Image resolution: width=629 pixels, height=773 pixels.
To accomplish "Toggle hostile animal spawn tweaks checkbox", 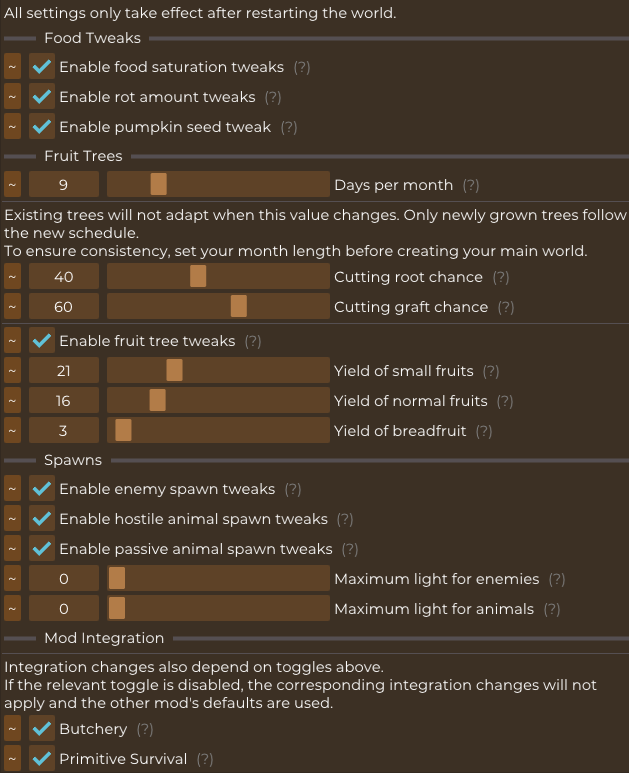I will (x=42, y=519).
